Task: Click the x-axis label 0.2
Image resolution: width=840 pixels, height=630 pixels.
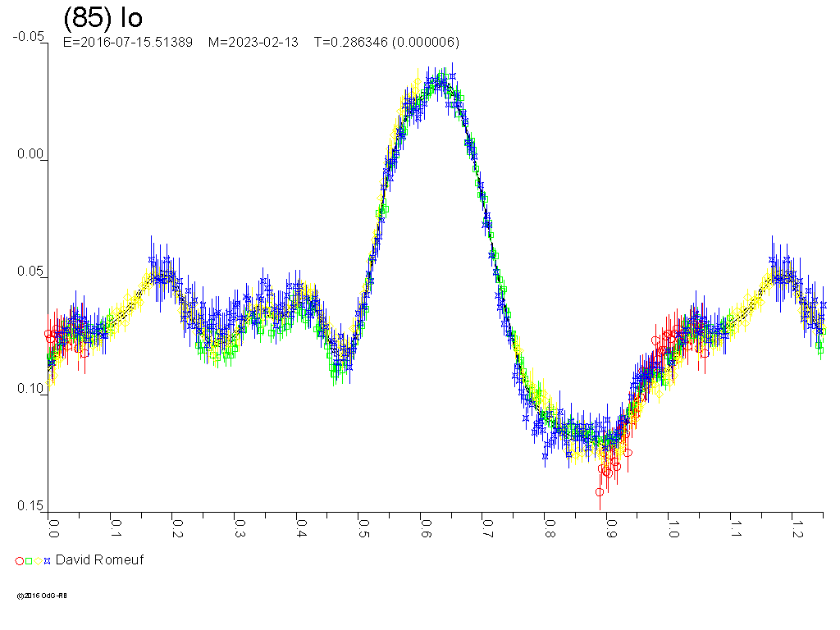Action: click(x=177, y=528)
